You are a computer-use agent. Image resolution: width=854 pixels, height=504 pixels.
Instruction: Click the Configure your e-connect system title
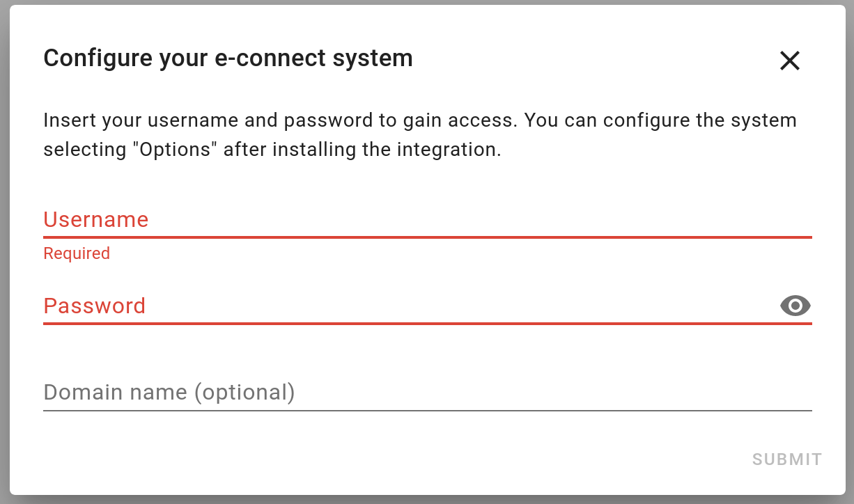(x=228, y=58)
